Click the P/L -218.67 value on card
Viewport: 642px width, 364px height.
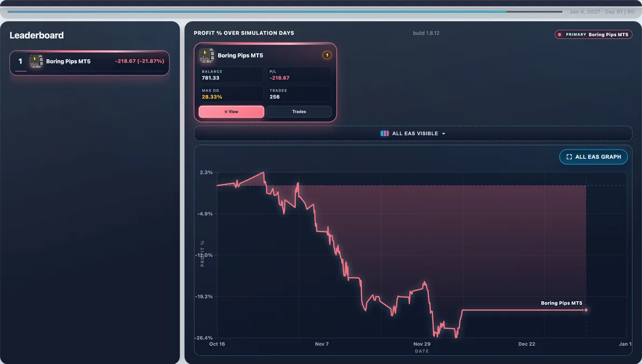(x=280, y=78)
